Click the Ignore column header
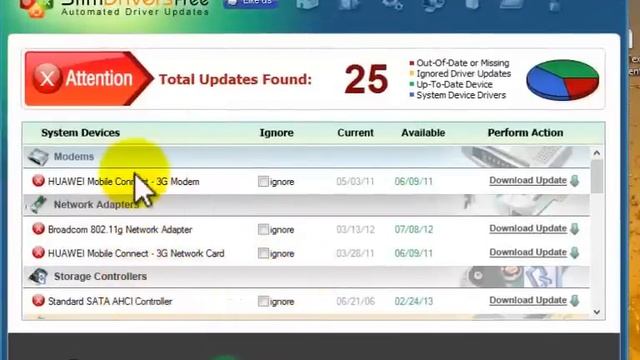640x360 pixels. click(x=277, y=133)
